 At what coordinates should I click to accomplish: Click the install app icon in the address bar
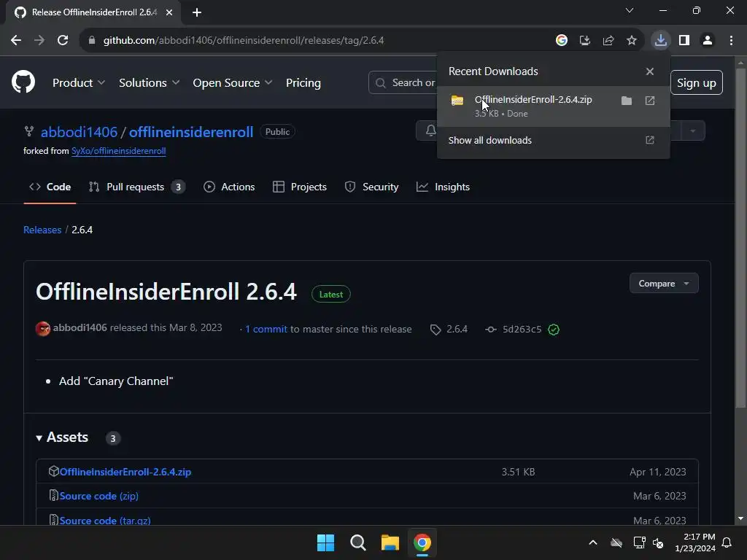tap(585, 41)
